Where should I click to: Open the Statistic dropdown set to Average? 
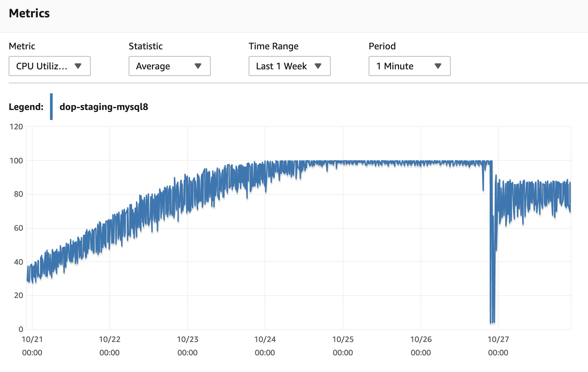169,66
